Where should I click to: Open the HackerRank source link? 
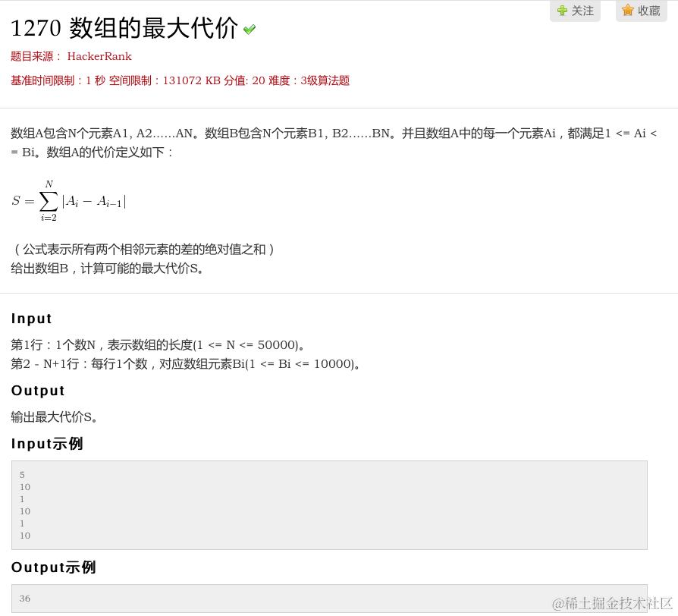[x=99, y=56]
